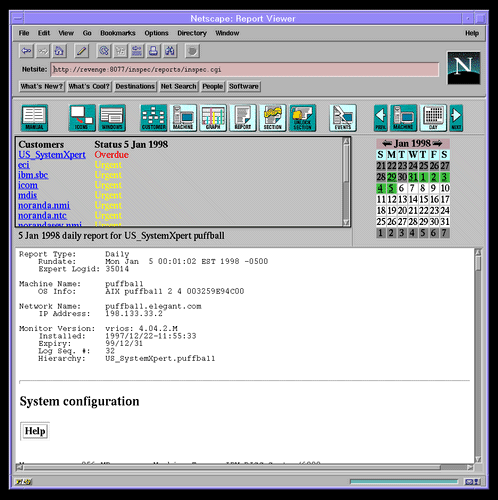The height and width of the screenshot is (500, 498).
Task: Open the Edit menu
Action: coord(44,33)
